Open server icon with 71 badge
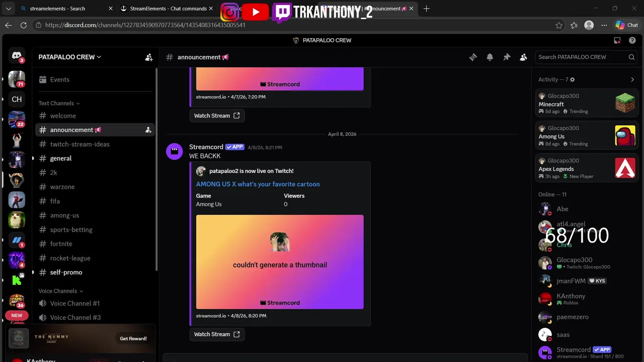The height and width of the screenshot is (362, 644). pos(17,79)
